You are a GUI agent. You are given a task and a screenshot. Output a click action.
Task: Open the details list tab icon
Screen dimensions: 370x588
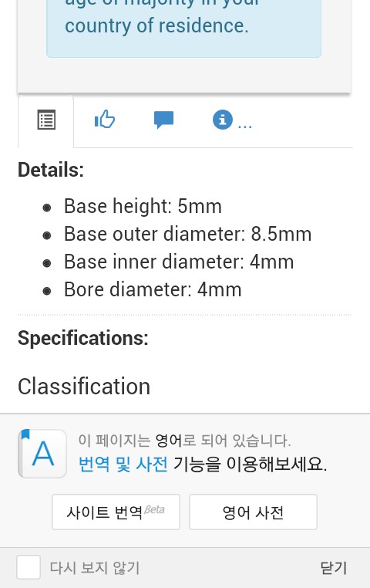(x=46, y=120)
